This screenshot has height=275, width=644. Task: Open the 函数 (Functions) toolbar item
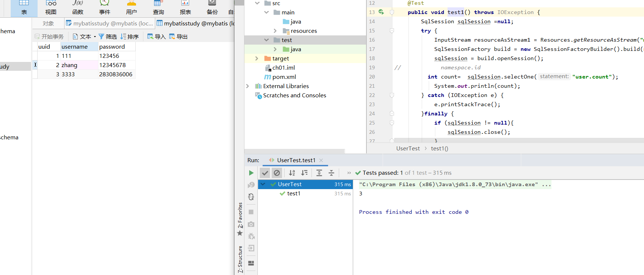[x=78, y=8]
